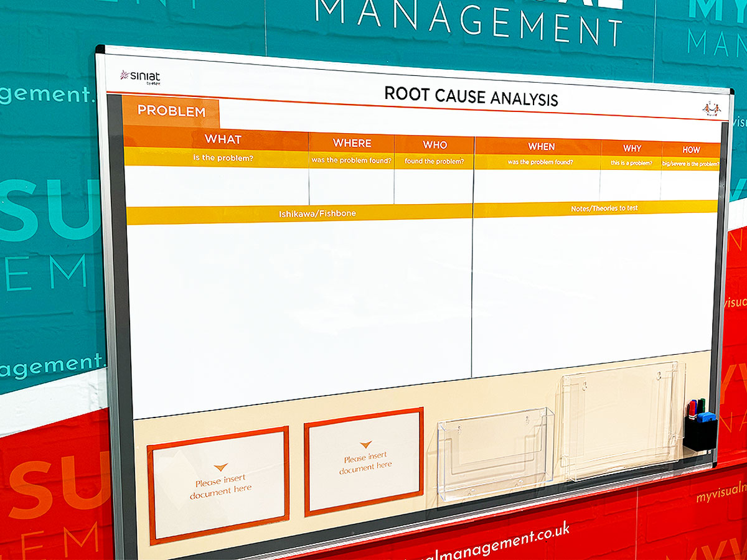
Task: Click the blue eraser in the pen holder
Action: click(x=705, y=417)
